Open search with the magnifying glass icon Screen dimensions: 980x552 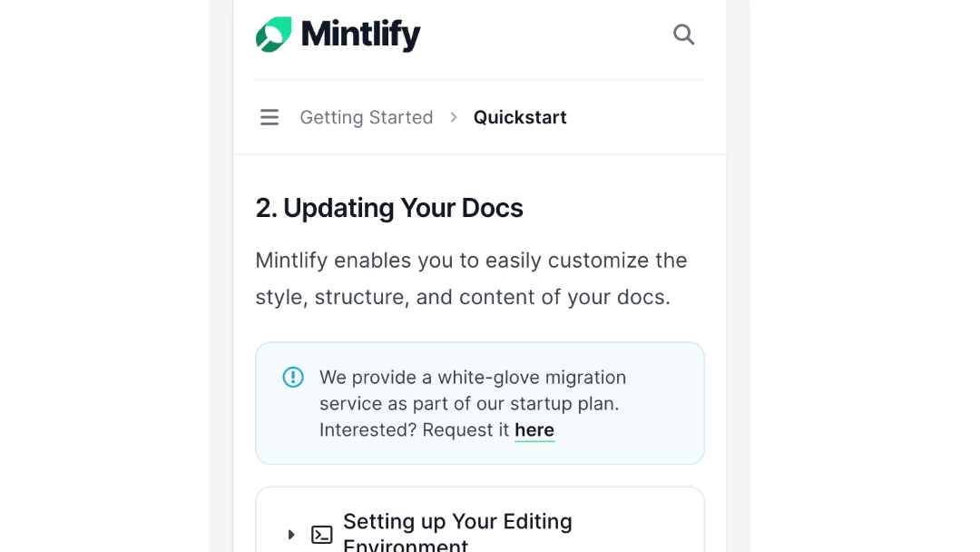[684, 34]
